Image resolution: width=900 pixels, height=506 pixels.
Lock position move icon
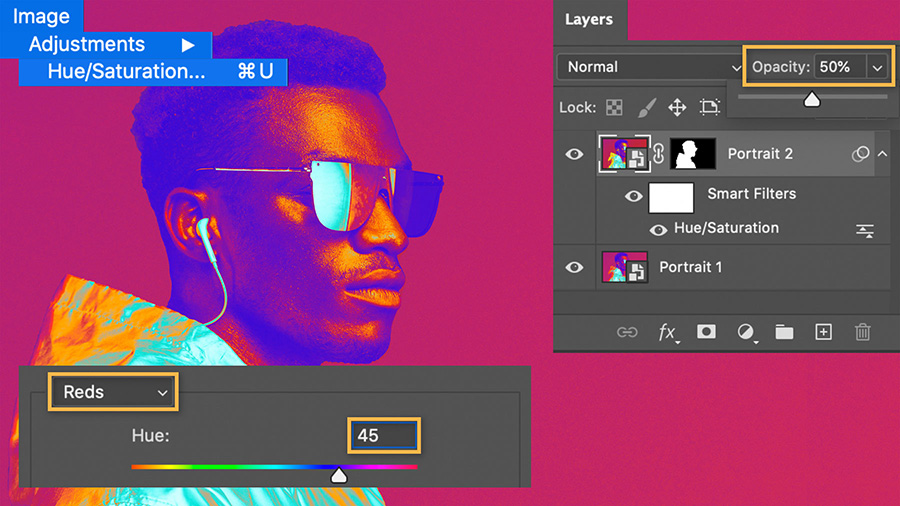pyautogui.click(x=677, y=107)
